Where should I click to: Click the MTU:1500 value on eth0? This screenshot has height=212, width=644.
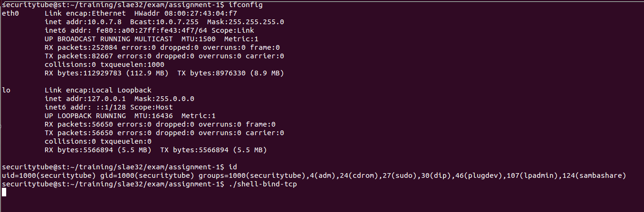click(x=197, y=39)
